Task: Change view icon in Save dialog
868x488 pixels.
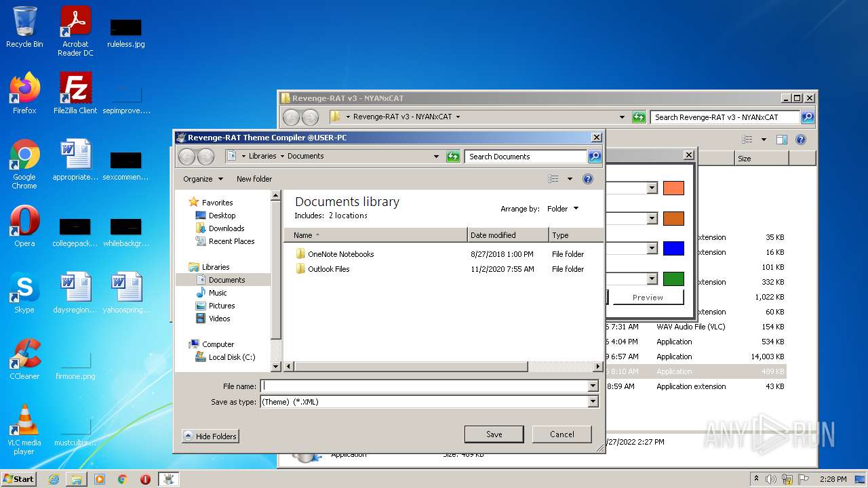Action: point(553,179)
